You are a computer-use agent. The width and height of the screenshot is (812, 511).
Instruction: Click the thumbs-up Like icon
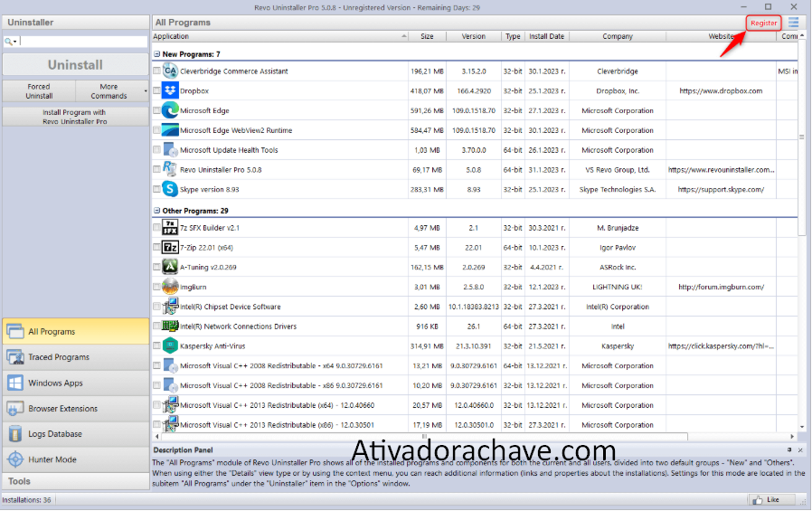point(758,499)
